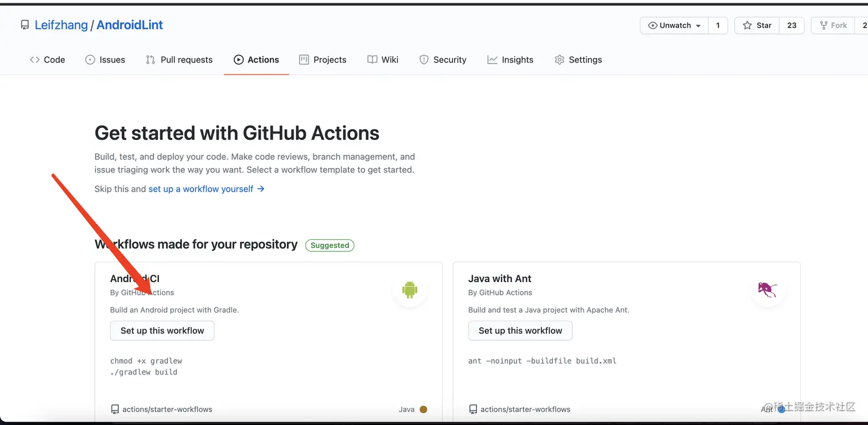
Task: View the Insights tab
Action: [x=510, y=60]
